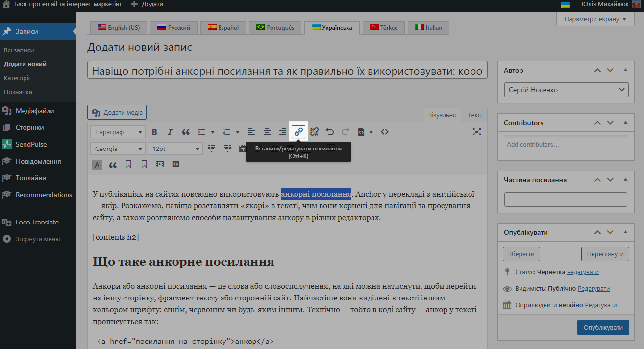Toggle the Автор panel open or closed

click(625, 70)
